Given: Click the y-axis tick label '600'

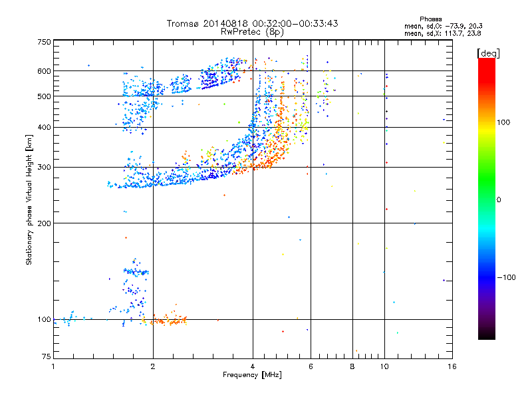Looking at the screenshot, I should coord(45,71).
